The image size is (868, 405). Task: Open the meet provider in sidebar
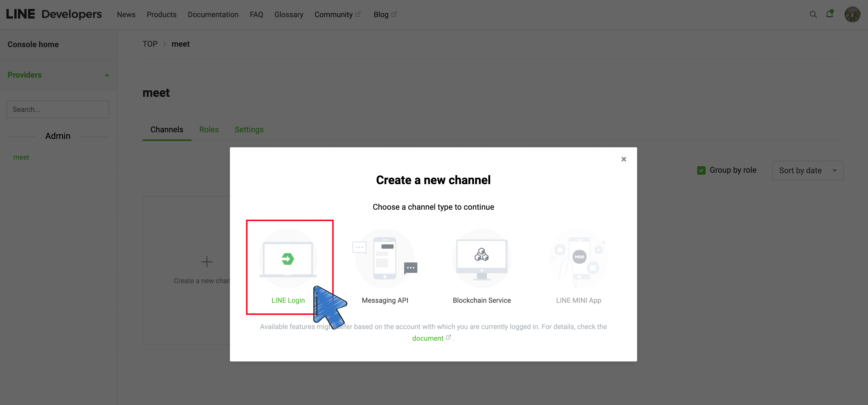(21, 157)
